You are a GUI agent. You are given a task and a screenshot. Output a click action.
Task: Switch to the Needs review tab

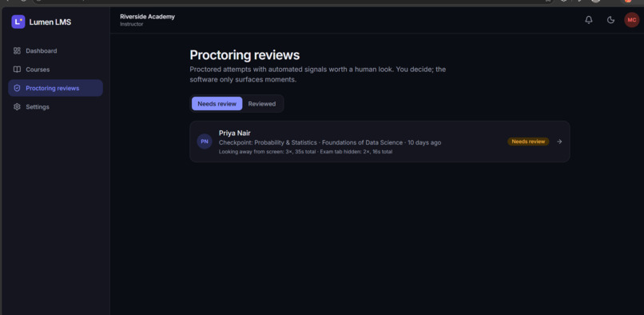pyautogui.click(x=217, y=104)
